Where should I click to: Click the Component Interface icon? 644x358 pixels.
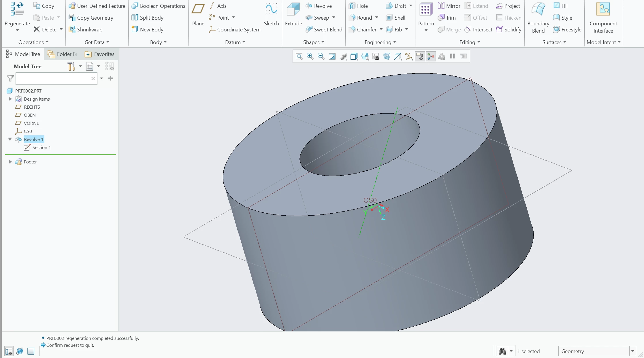pyautogui.click(x=603, y=17)
